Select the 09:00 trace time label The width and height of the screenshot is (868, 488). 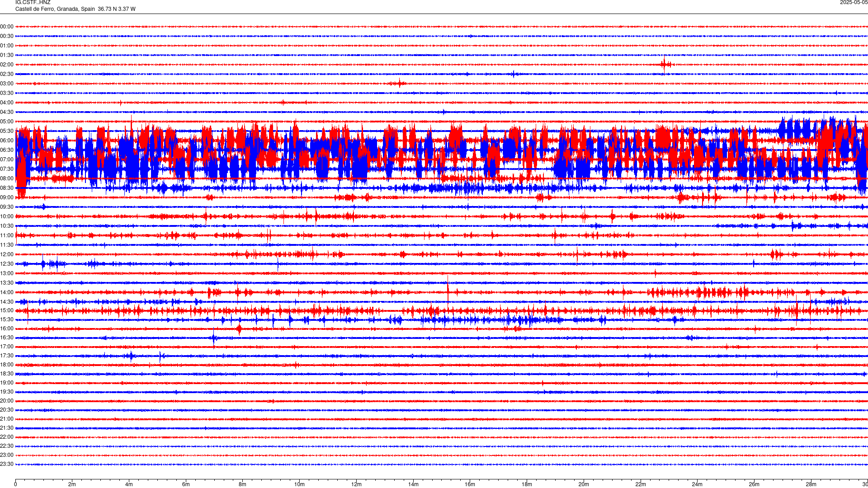click(x=7, y=197)
